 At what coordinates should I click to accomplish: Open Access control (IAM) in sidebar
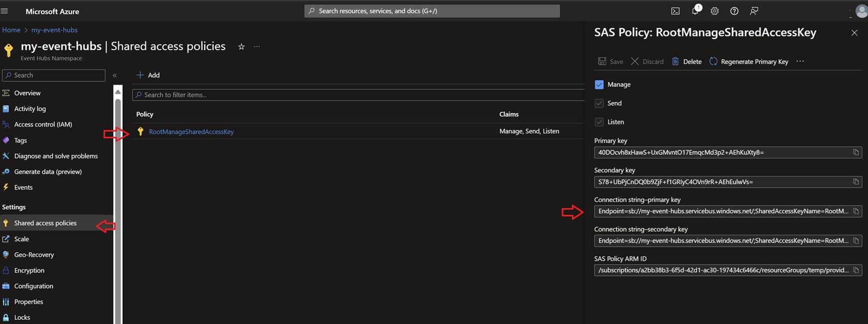click(x=43, y=125)
